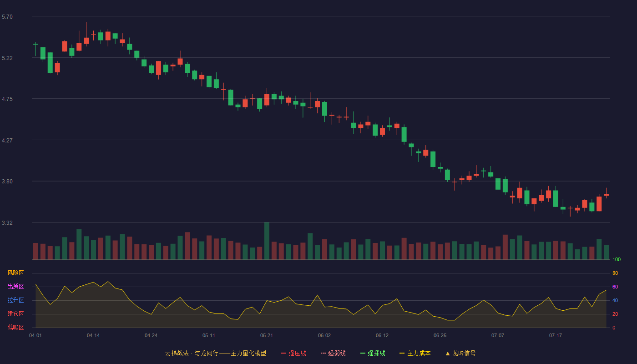The image size is (637, 364).
Task: Click the 06-25 date label
Action: pos(440,335)
